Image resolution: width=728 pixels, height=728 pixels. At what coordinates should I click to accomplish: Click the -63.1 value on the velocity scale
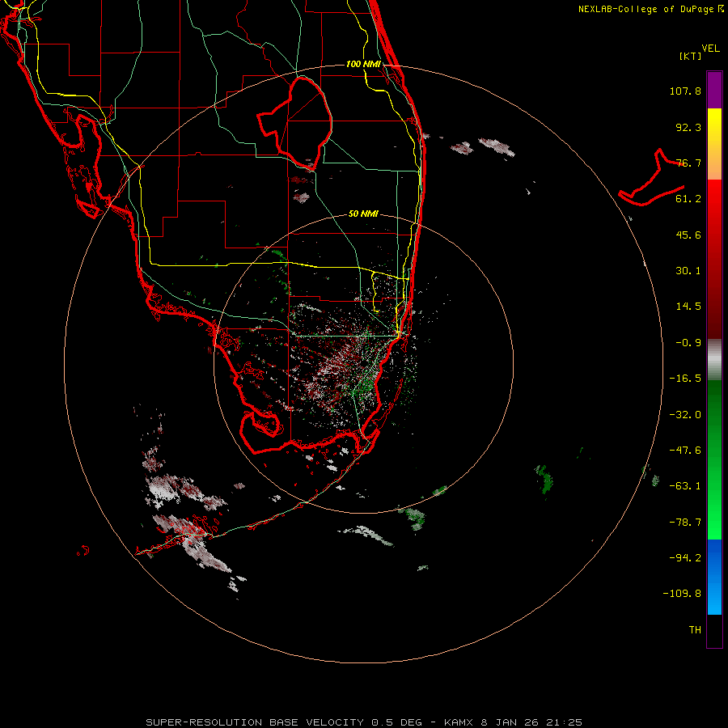[685, 486]
